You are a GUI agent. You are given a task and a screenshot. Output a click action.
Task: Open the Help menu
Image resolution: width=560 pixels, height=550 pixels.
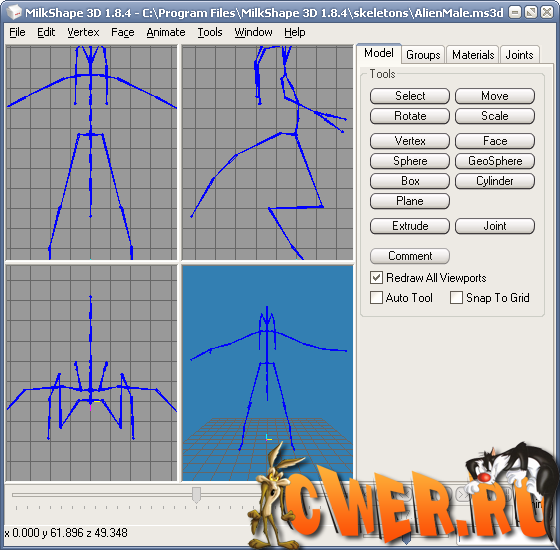coord(295,32)
